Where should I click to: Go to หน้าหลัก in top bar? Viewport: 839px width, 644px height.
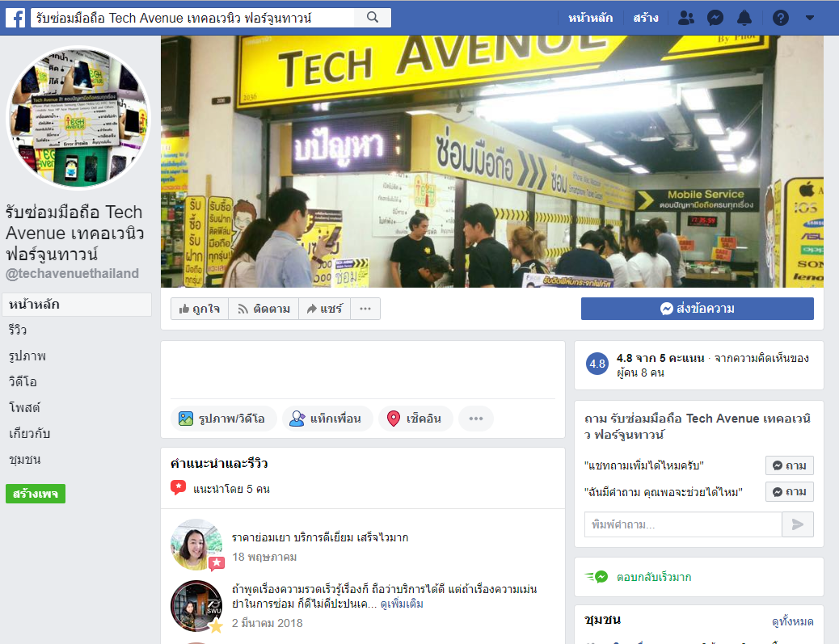590,19
